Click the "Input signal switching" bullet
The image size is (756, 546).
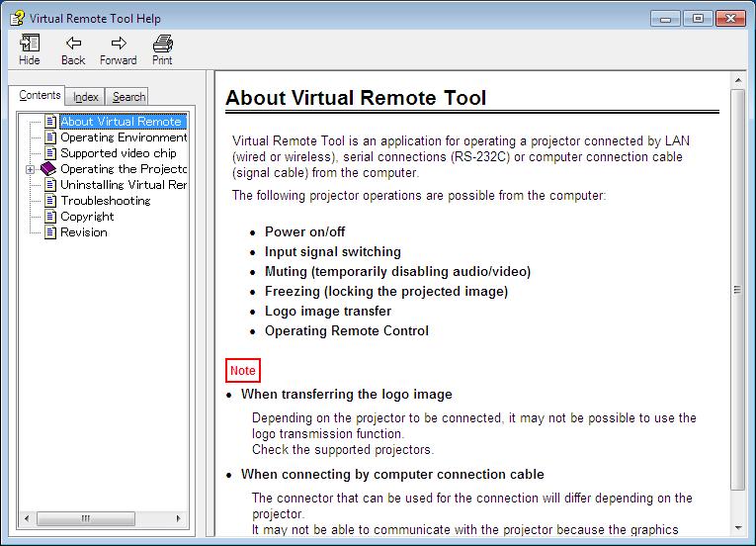point(333,251)
